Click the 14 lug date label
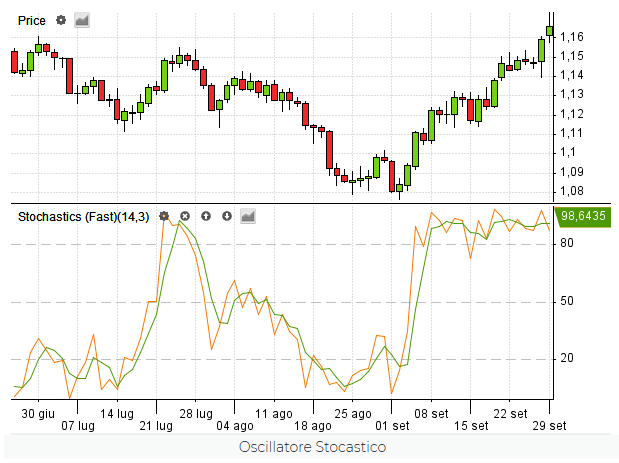619x463 pixels. pos(117,414)
